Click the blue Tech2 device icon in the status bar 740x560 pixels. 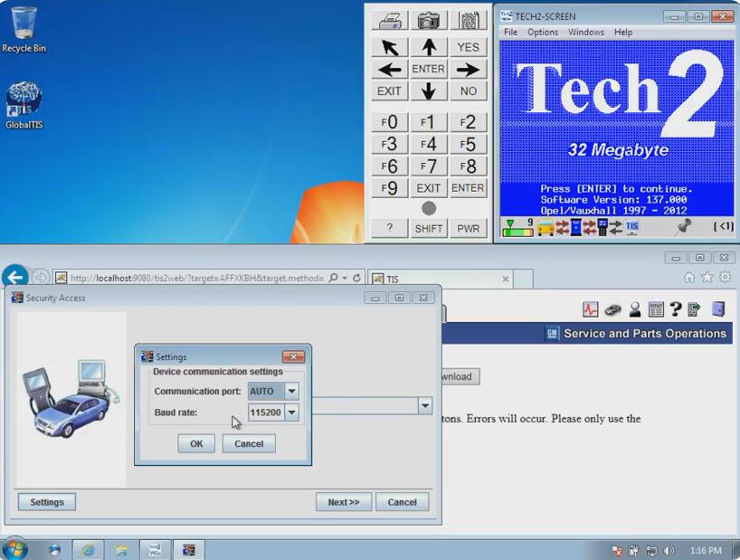tap(575, 227)
